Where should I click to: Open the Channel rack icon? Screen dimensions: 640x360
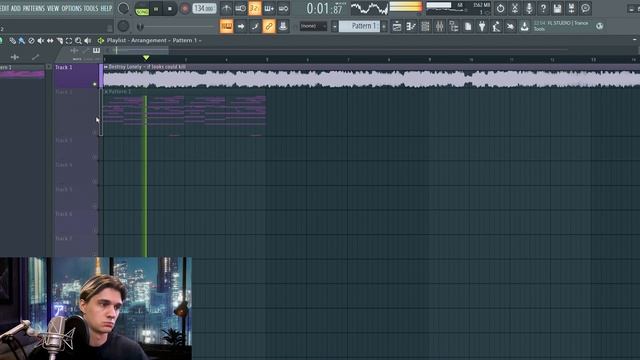pyautogui.click(x=425, y=27)
